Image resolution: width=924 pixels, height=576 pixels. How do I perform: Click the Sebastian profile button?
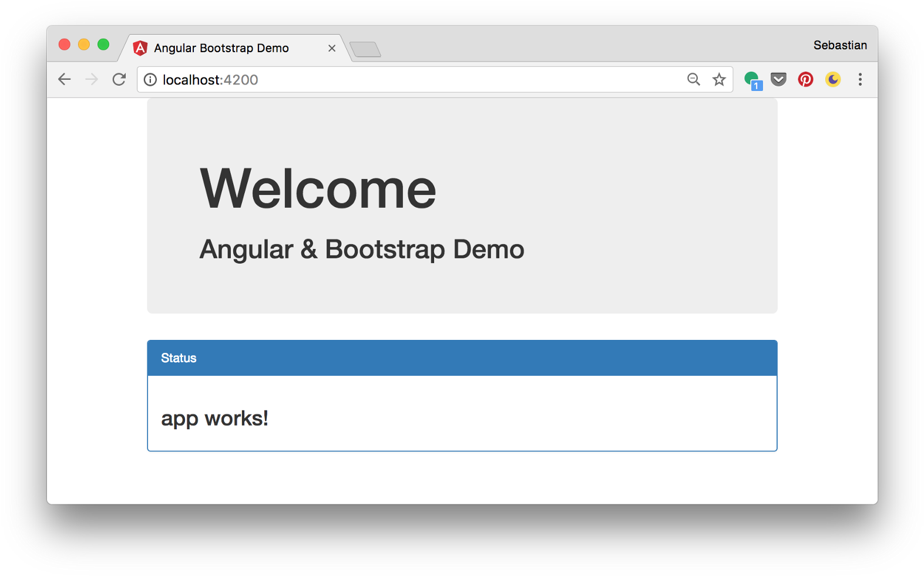(x=840, y=45)
